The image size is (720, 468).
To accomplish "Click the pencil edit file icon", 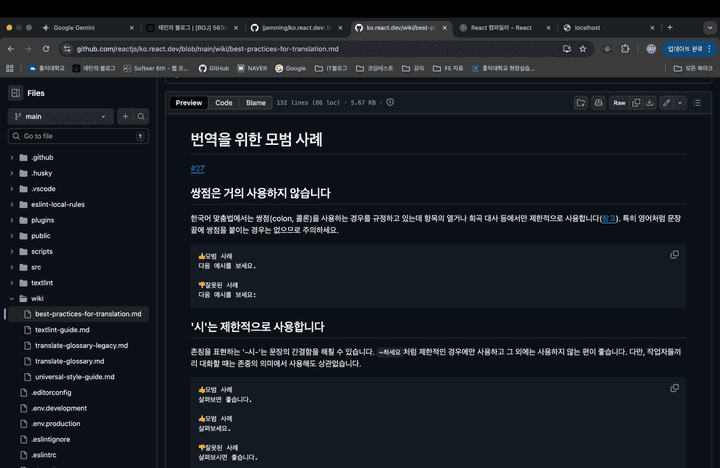I will point(667,102).
